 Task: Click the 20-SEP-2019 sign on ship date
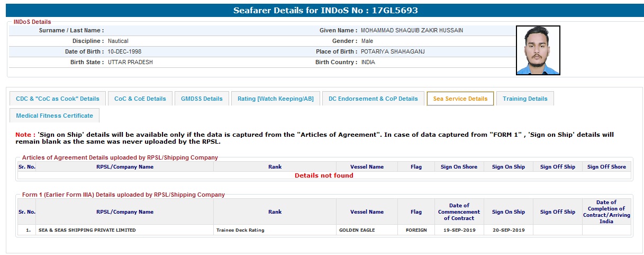(x=508, y=230)
